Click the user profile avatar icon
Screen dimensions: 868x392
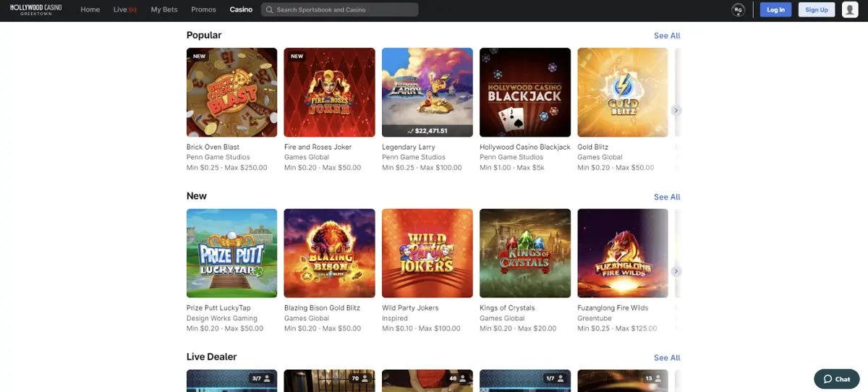(850, 9)
